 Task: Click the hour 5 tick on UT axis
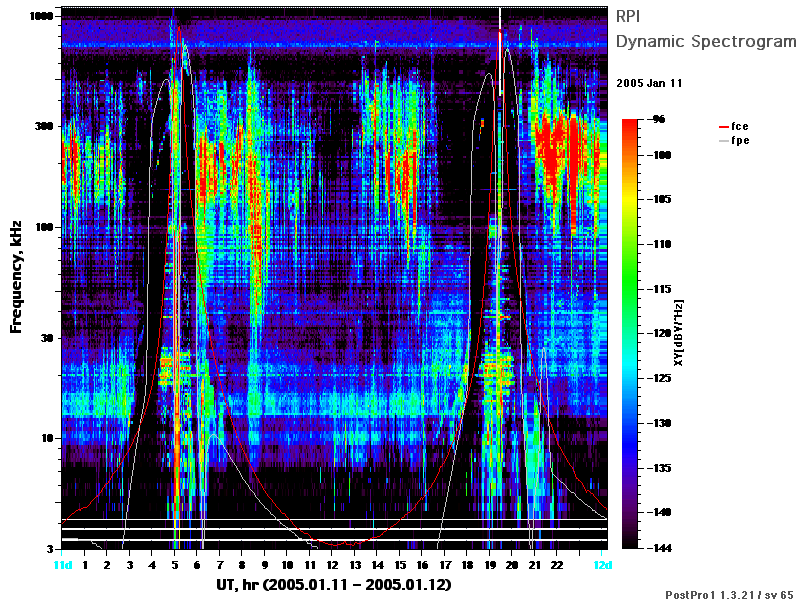tap(174, 565)
